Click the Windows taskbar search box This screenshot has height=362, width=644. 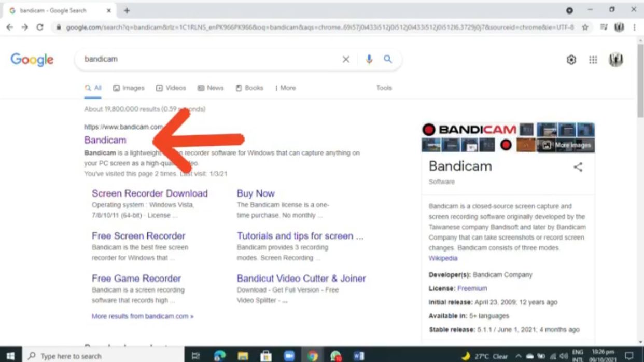pos(102,356)
